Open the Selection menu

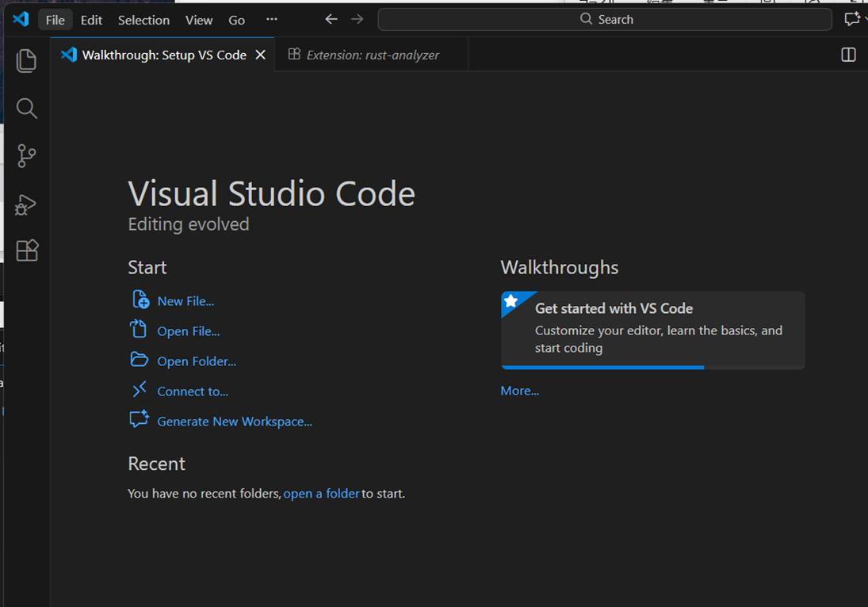(143, 20)
